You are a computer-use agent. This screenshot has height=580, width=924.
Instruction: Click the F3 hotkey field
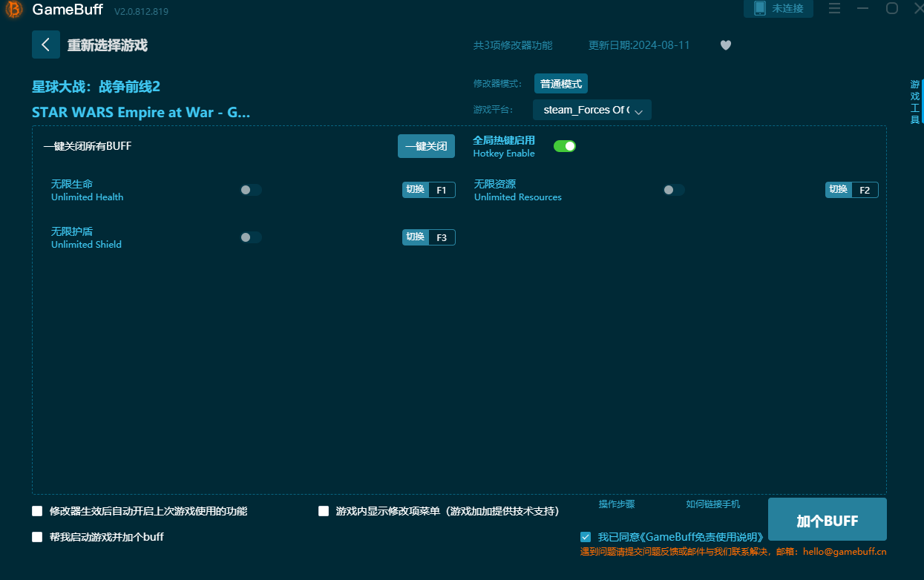(442, 237)
